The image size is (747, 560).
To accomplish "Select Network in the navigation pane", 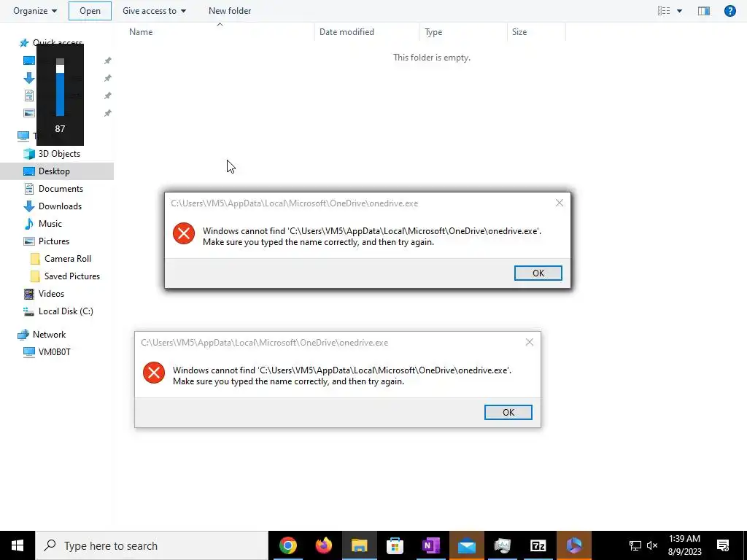I will pos(49,335).
